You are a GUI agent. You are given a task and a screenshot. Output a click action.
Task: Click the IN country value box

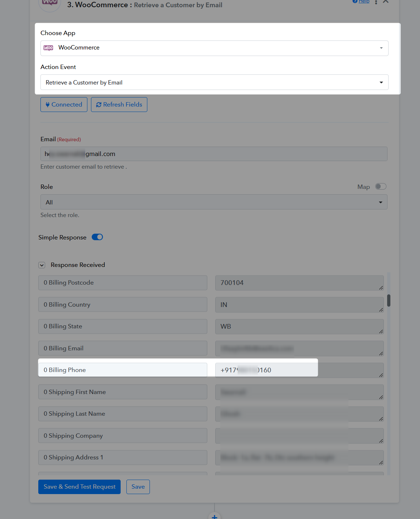[x=299, y=305]
